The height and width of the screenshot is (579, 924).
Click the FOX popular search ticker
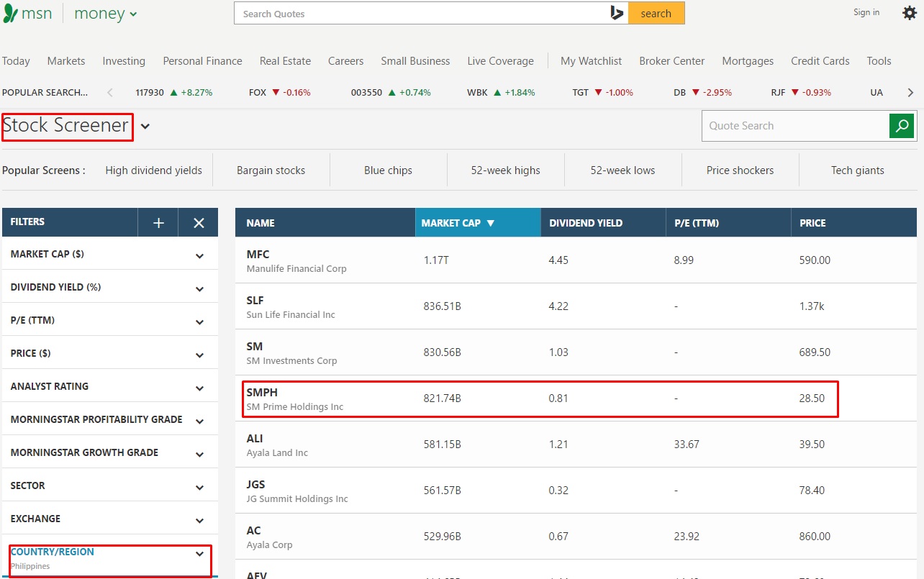280,92
